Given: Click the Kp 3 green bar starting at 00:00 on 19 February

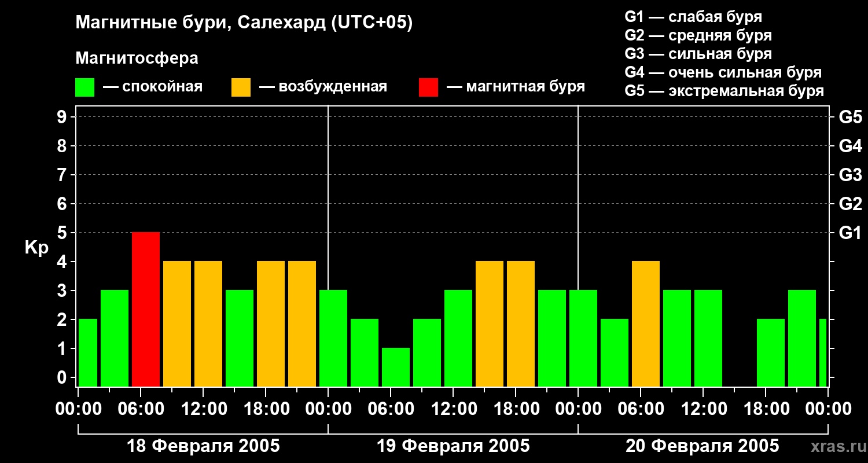Looking at the screenshot, I should 333,338.
